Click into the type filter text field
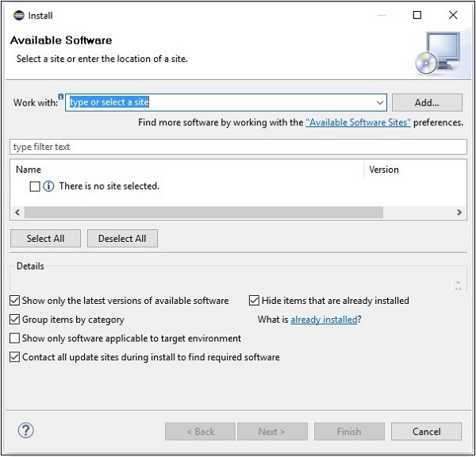 coord(238,148)
